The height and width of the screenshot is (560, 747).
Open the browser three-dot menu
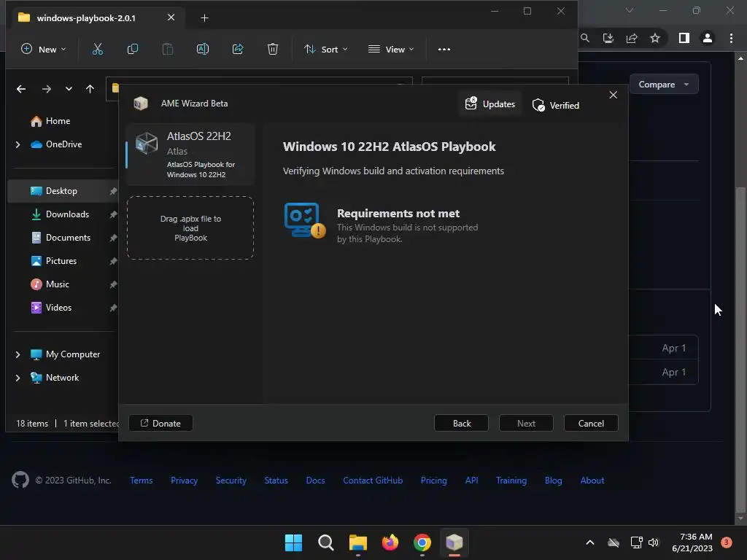(731, 38)
